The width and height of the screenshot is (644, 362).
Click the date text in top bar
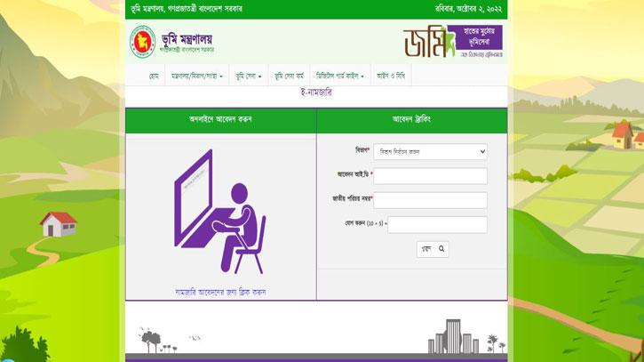tap(468, 9)
